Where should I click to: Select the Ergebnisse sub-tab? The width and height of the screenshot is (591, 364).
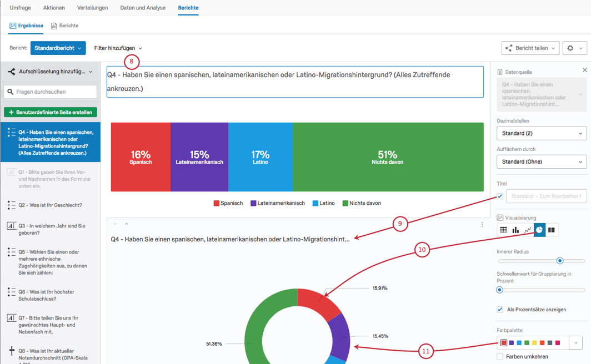27,26
